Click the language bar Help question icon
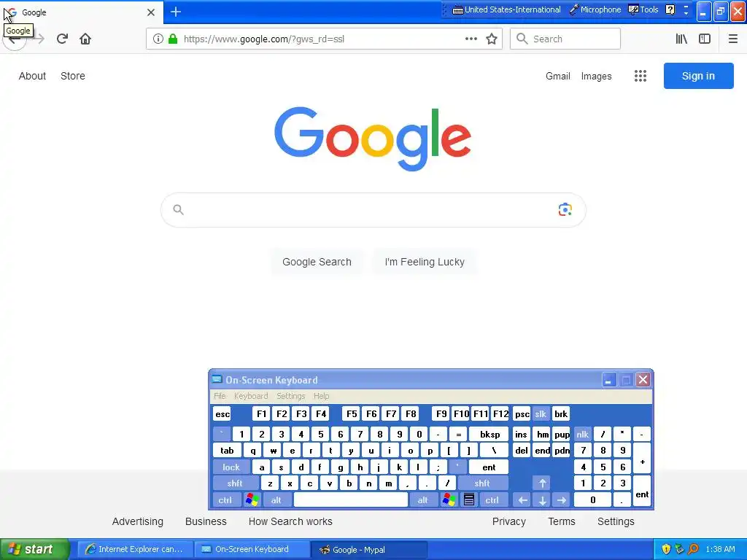The image size is (747, 560). 670,9
